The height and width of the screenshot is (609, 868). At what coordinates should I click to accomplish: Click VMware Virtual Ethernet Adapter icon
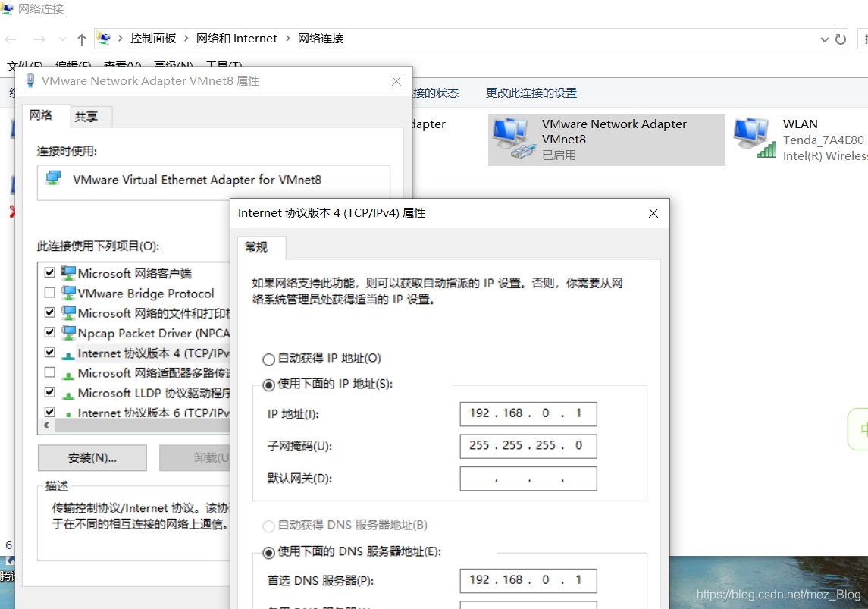54,178
